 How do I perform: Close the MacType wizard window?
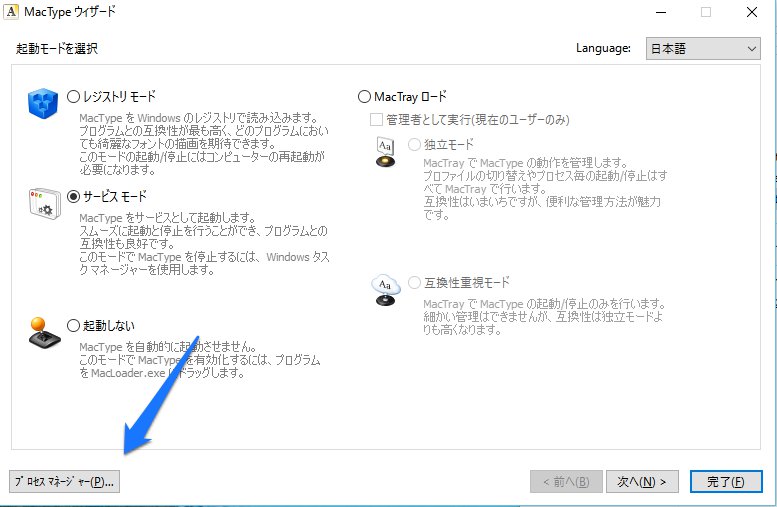coord(752,12)
